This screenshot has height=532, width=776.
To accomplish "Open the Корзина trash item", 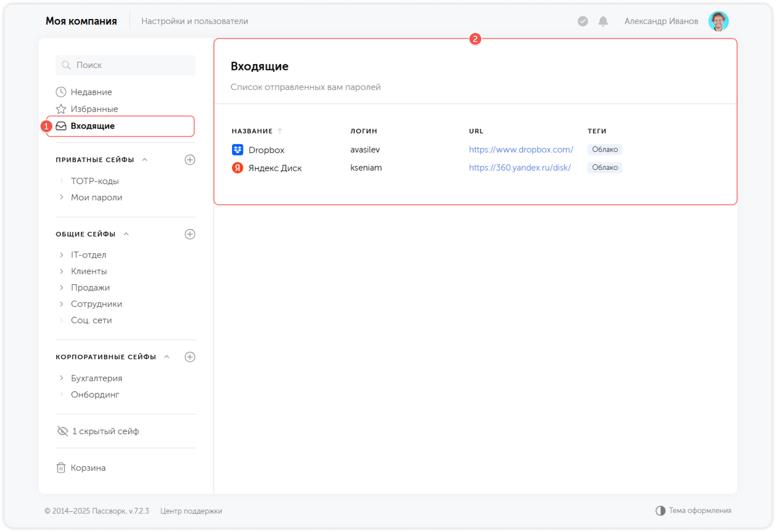I will (x=88, y=468).
